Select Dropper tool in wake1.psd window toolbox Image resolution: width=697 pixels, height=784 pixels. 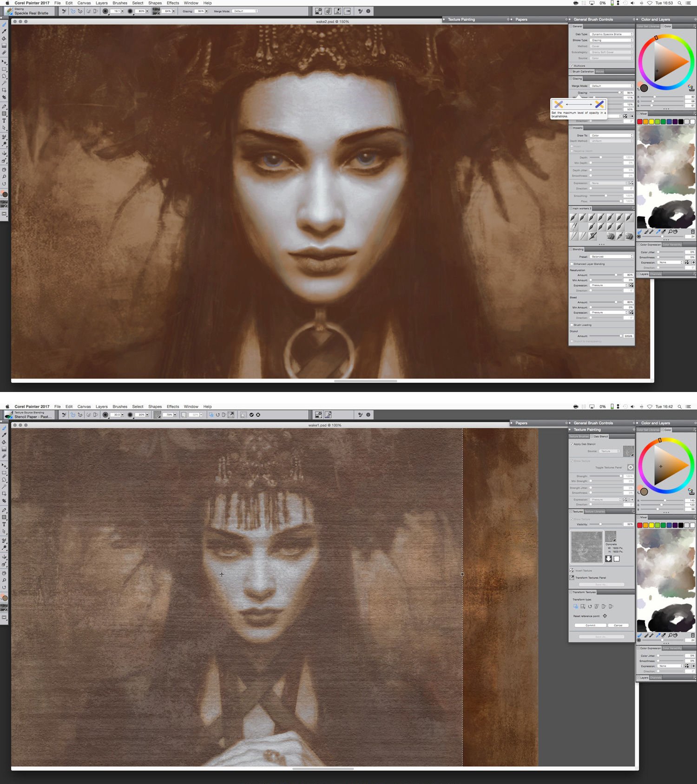coord(4,435)
